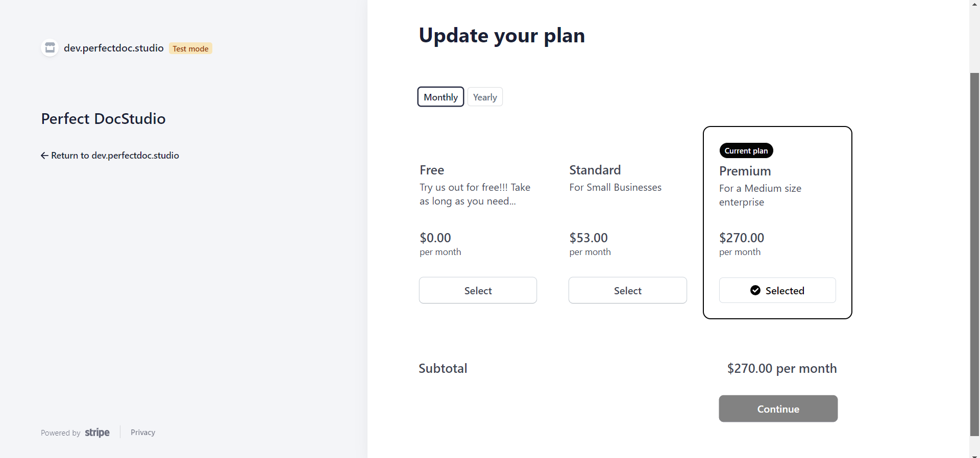The height and width of the screenshot is (458, 980).
Task: Open the Privacy link
Action: click(x=143, y=432)
